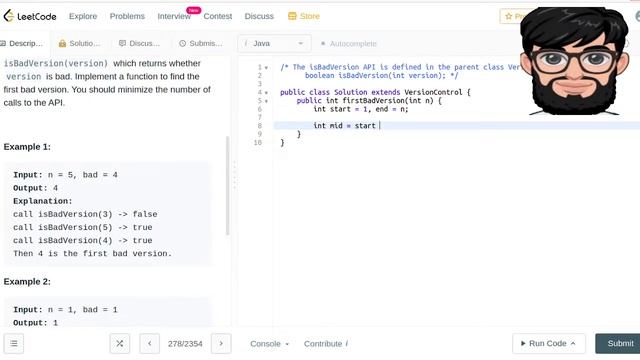Switch to the Discuss tab
This screenshot has height=360, width=640.
(x=139, y=43)
